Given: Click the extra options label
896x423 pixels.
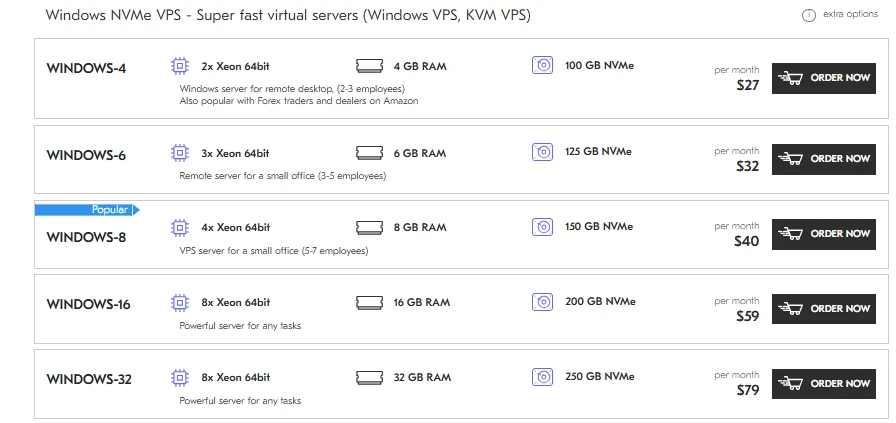Looking at the screenshot, I should click(x=848, y=15).
